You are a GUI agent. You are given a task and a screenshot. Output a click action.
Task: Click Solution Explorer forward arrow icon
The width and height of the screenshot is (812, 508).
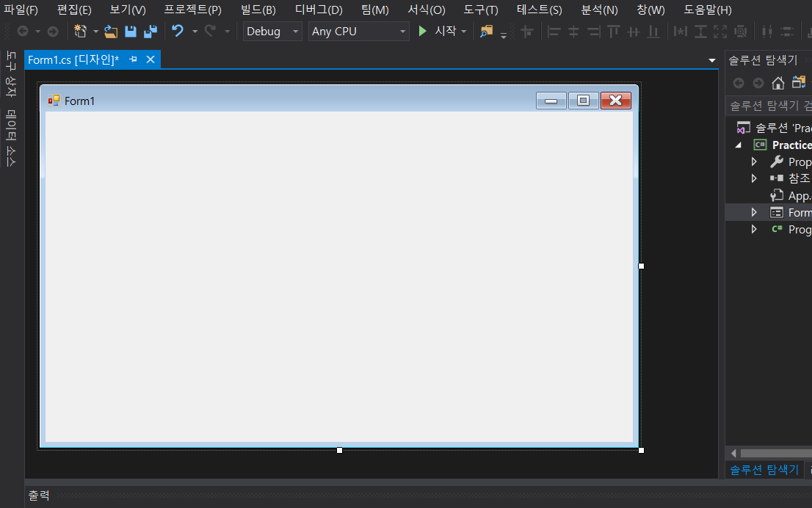758,83
